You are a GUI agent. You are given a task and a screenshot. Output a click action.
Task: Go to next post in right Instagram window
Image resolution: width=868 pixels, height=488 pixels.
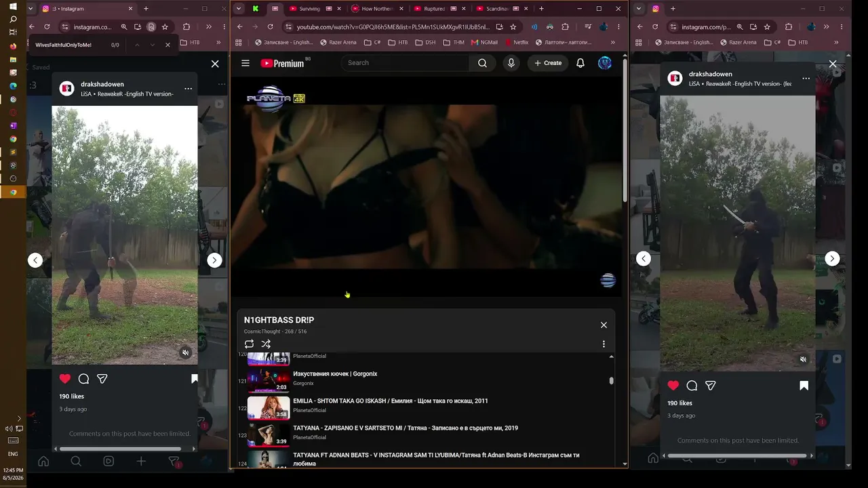tap(832, 258)
